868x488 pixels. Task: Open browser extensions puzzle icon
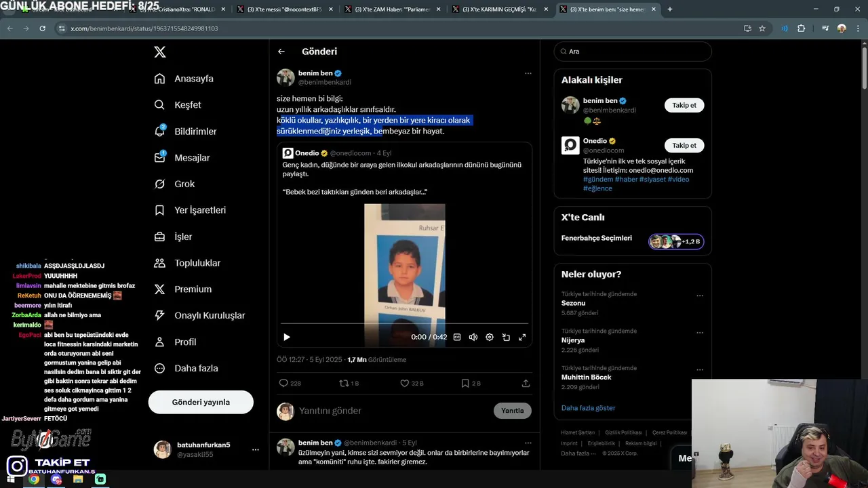tap(802, 28)
